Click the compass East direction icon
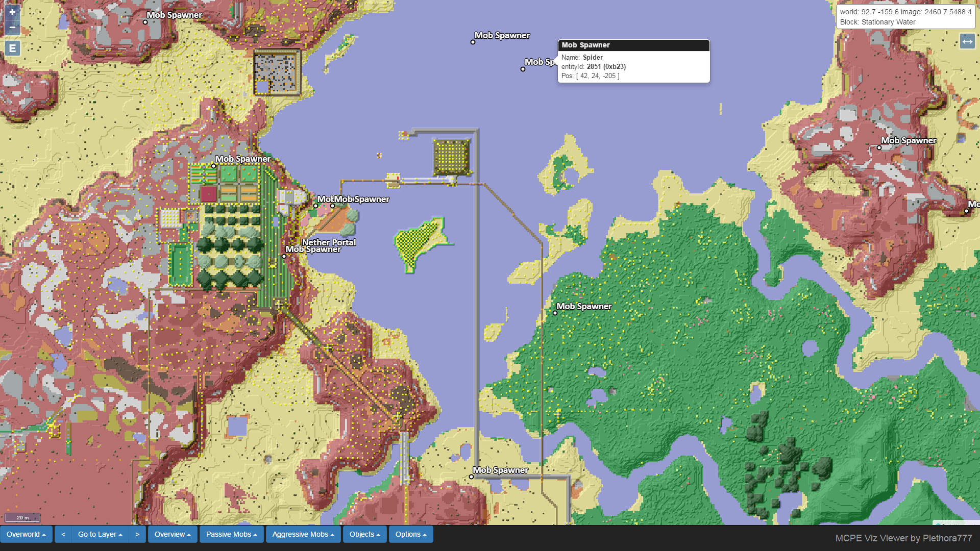The image size is (980, 551). (12, 48)
